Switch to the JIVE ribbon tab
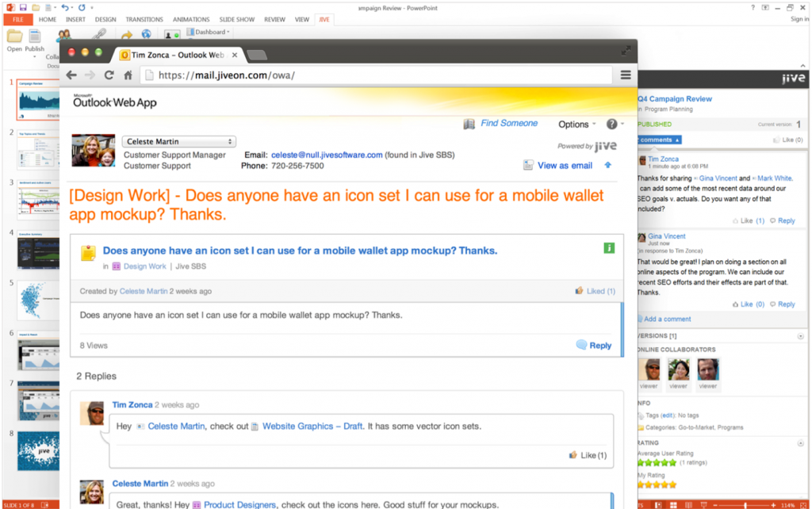812x509 pixels. (323, 19)
